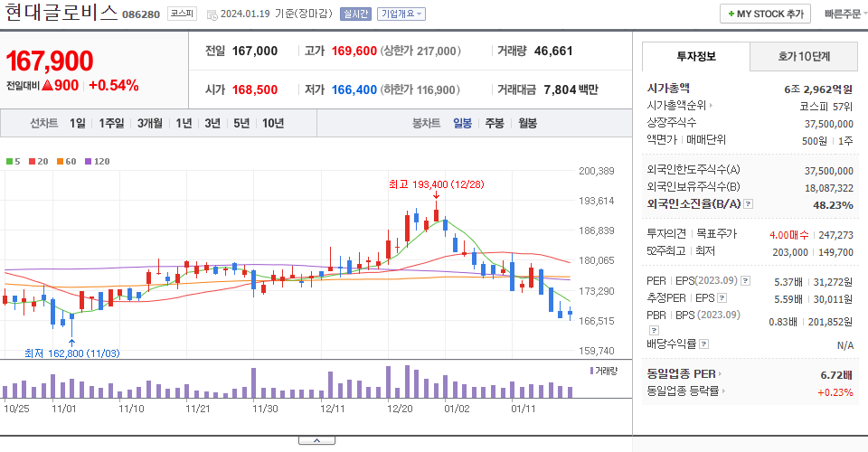The image size is (868, 452).
Task: Click the 52-week high value 203,000
Action: (x=790, y=252)
